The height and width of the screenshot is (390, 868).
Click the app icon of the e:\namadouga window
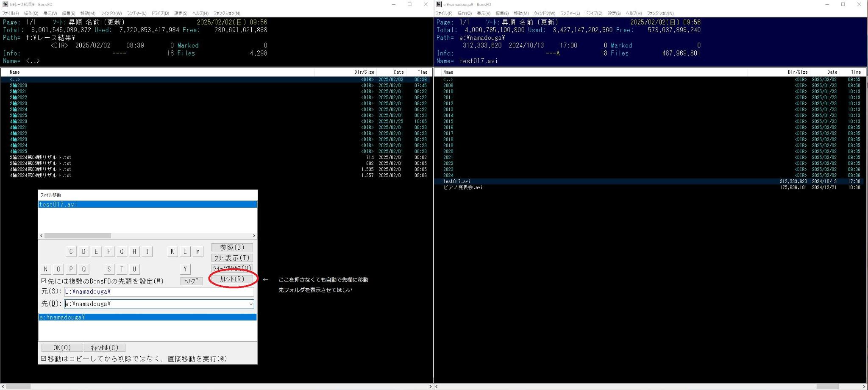click(x=439, y=5)
